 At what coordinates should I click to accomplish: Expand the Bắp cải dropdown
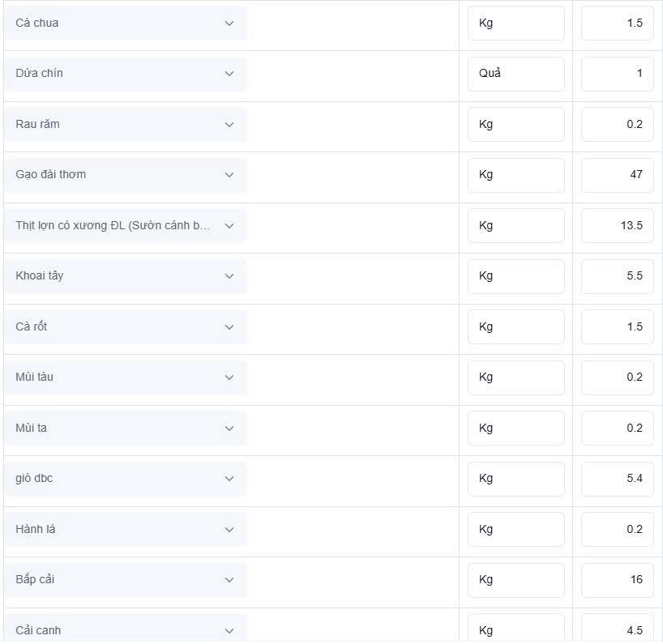126,580
